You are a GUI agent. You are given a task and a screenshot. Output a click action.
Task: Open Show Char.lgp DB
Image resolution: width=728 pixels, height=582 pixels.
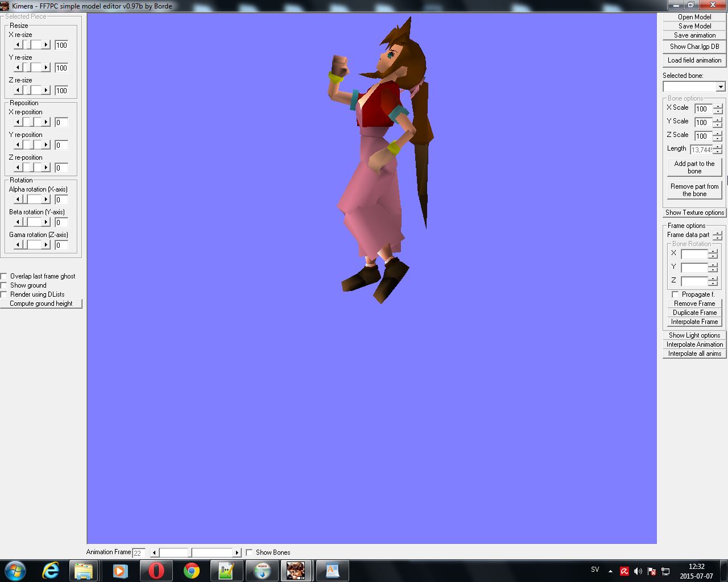pyautogui.click(x=694, y=47)
